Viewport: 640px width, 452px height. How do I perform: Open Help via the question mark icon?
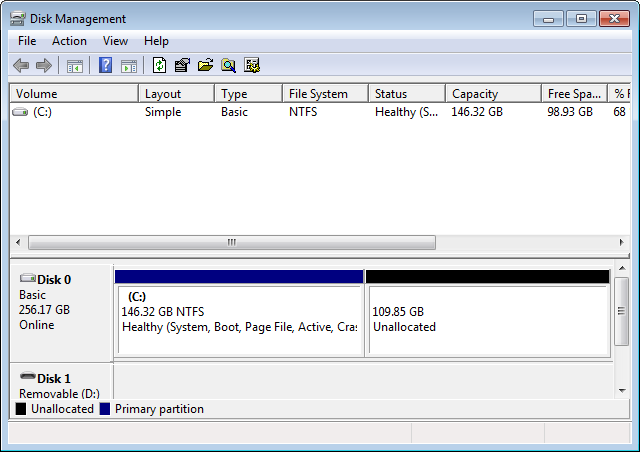click(105, 65)
